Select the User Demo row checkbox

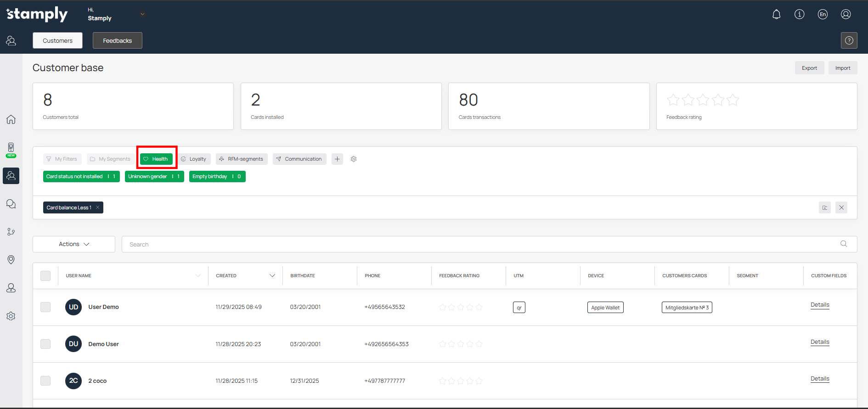pyautogui.click(x=45, y=307)
